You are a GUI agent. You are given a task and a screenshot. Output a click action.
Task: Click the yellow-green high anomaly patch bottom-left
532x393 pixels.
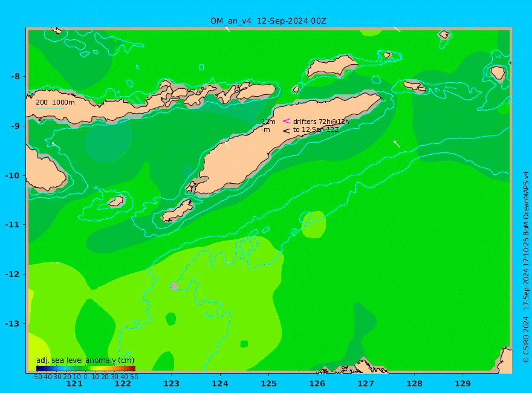click(38, 351)
